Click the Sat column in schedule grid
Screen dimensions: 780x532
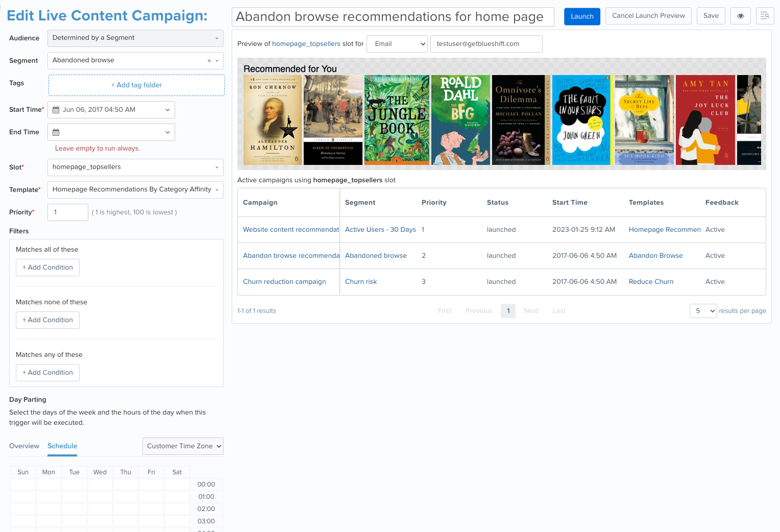[177, 472]
